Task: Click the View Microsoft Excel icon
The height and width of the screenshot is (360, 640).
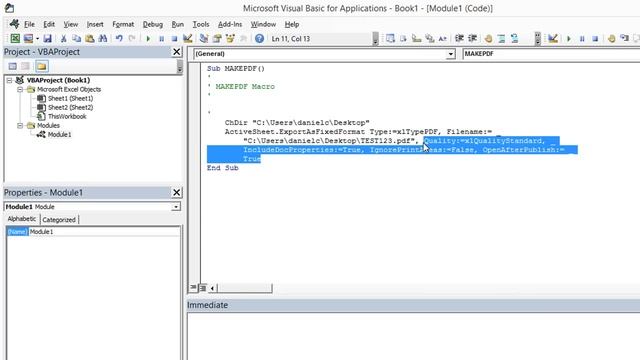Action: coord(15,38)
